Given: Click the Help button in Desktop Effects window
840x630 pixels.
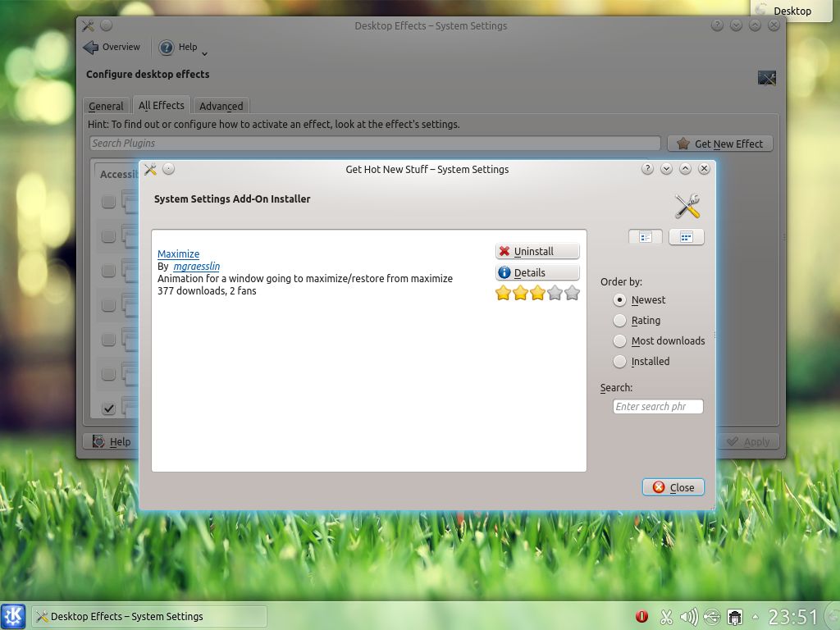Looking at the screenshot, I should (110, 441).
